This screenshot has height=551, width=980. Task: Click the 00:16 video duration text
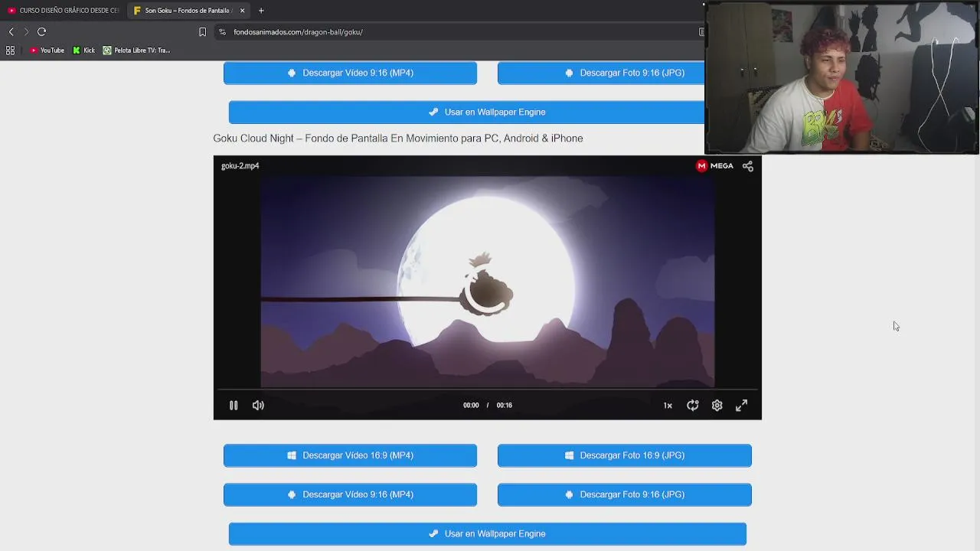click(x=504, y=406)
